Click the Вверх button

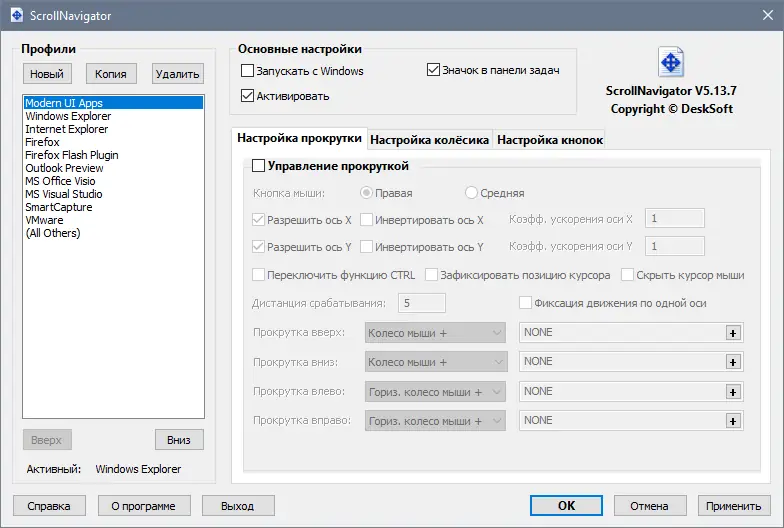click(x=47, y=440)
